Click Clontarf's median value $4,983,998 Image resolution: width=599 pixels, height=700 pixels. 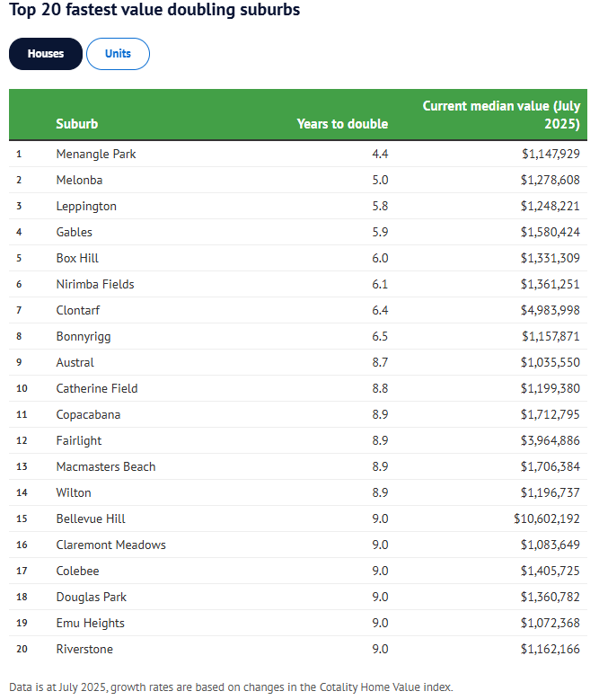[551, 310]
